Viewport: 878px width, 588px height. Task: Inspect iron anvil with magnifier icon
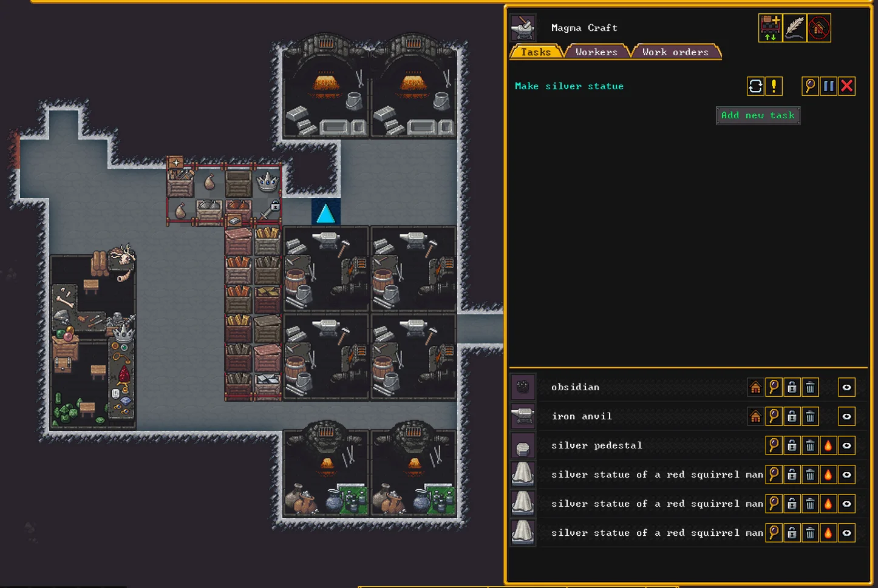click(x=774, y=416)
